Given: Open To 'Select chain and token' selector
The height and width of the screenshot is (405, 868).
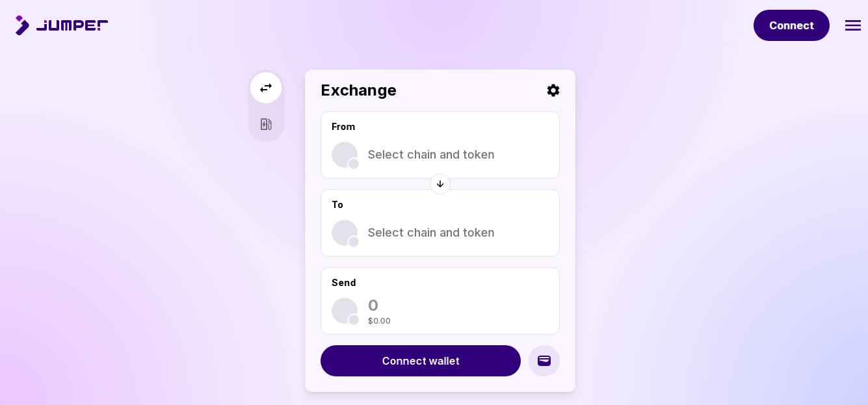Looking at the screenshot, I should click(x=431, y=233).
